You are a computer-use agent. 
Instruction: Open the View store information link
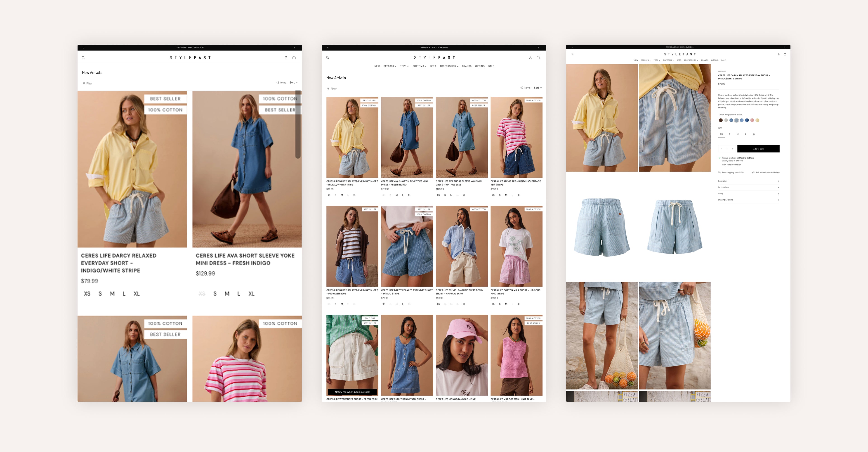coord(731,165)
